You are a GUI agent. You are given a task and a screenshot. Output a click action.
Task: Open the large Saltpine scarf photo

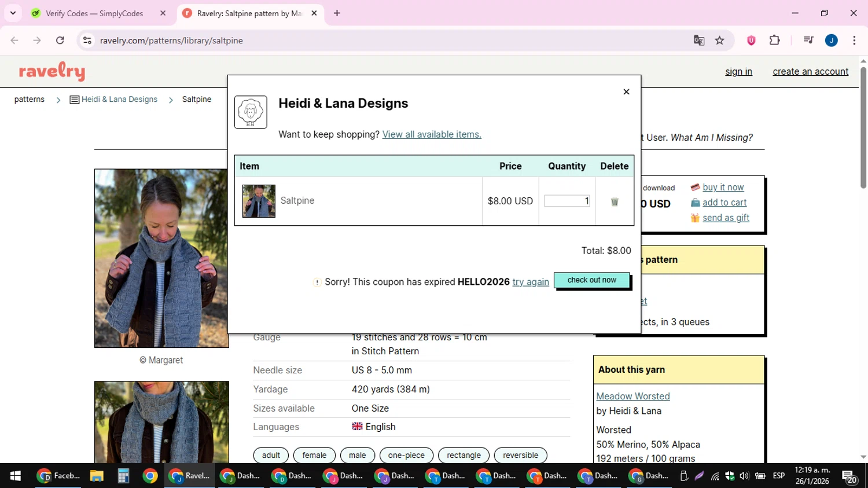pyautogui.click(x=161, y=258)
